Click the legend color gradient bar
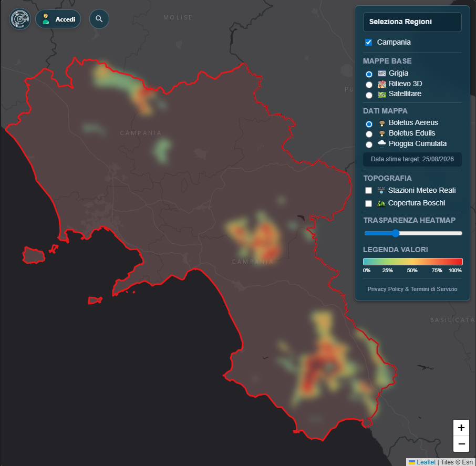 pos(412,262)
